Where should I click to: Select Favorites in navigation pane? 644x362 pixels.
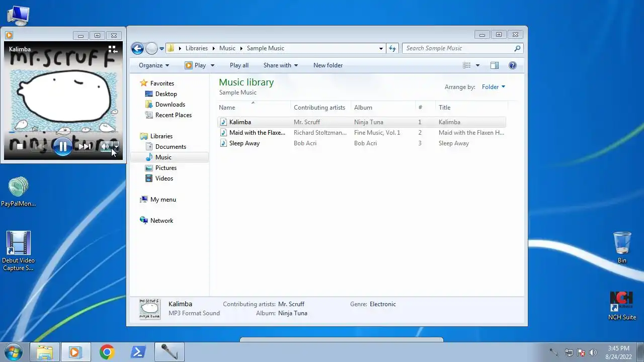coord(157,83)
